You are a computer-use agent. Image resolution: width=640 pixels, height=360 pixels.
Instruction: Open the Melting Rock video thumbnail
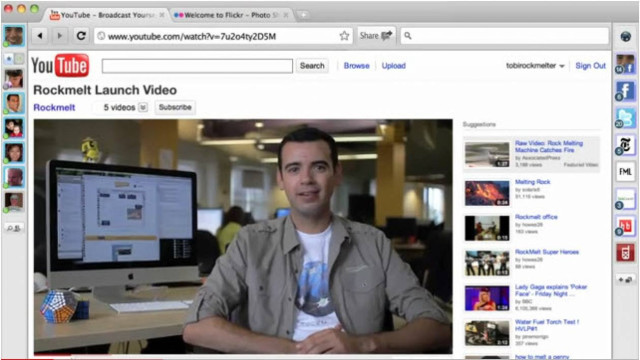[x=487, y=193]
